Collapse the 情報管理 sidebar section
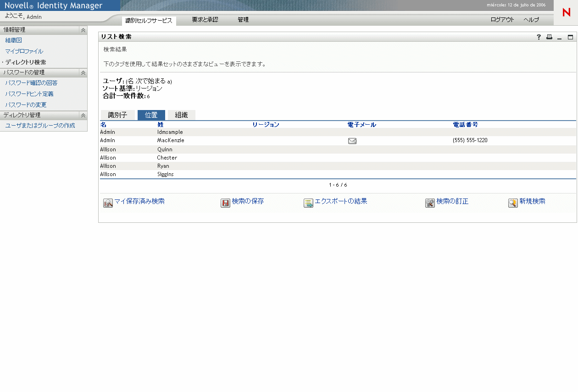 click(83, 29)
